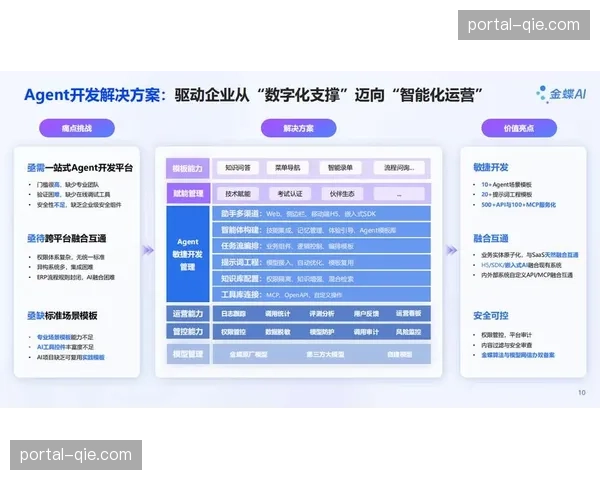Click the 运营能力 row label
The width and height of the screenshot is (600, 480).
tap(188, 313)
